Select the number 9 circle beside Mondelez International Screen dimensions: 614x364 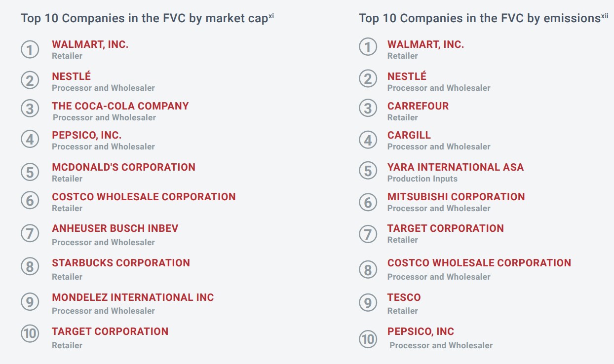click(30, 302)
